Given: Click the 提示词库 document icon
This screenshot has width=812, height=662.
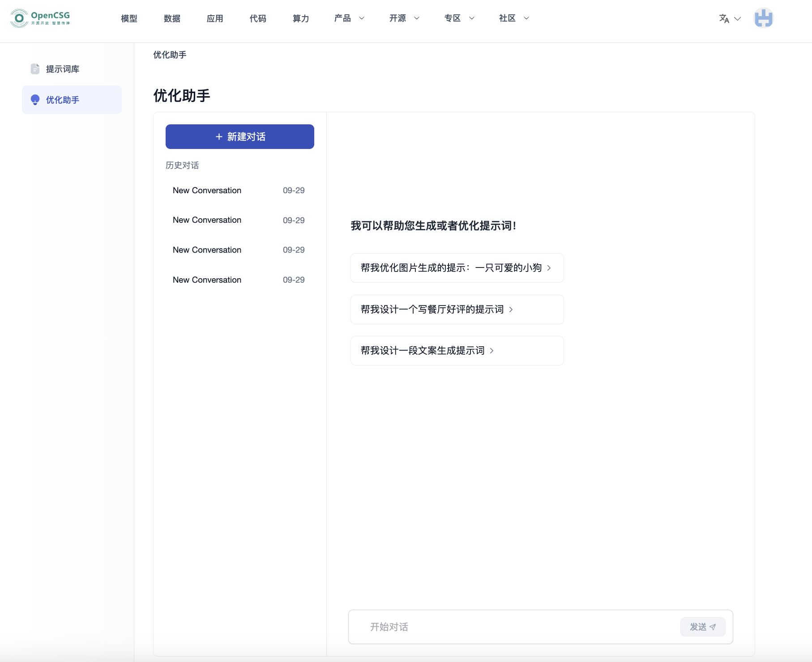Looking at the screenshot, I should 35,69.
